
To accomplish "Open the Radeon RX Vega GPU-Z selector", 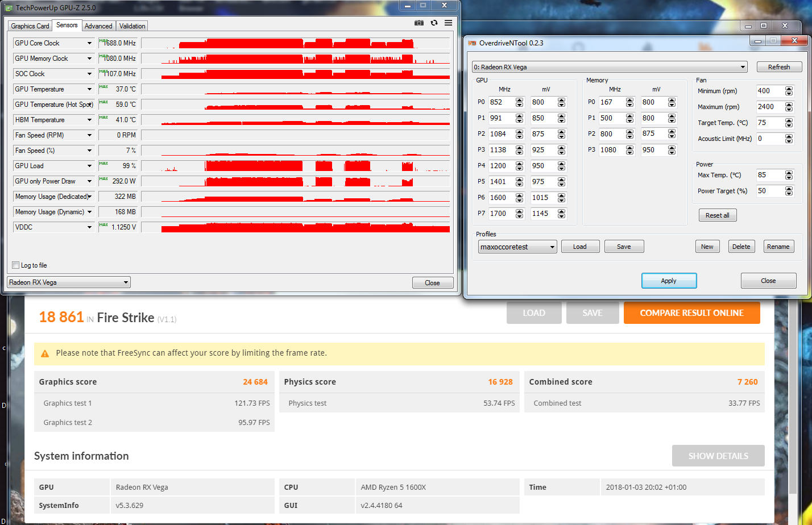I will 69,282.
